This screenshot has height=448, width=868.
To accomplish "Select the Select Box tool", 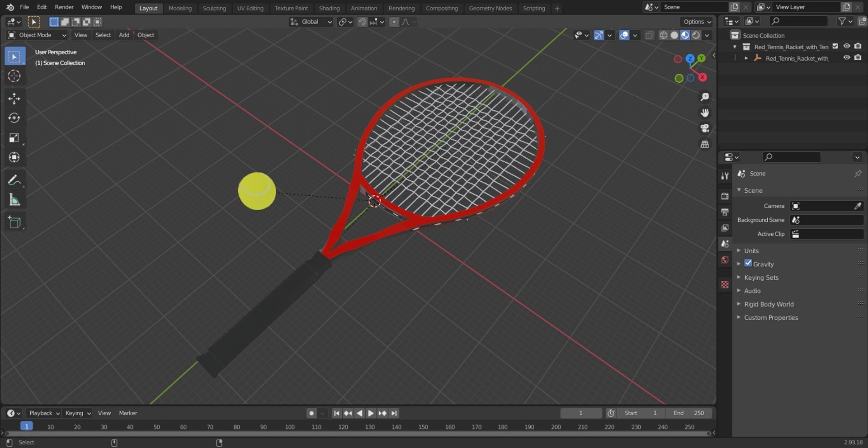I will coord(14,57).
